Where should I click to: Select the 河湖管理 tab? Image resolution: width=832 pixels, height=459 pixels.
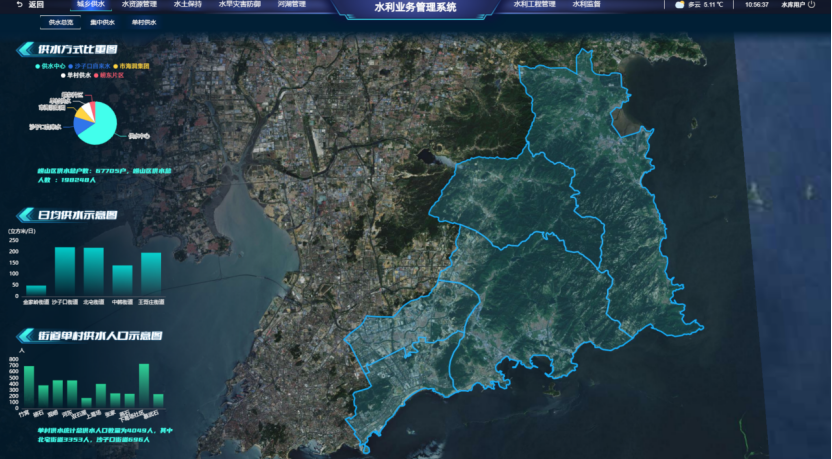click(291, 4)
